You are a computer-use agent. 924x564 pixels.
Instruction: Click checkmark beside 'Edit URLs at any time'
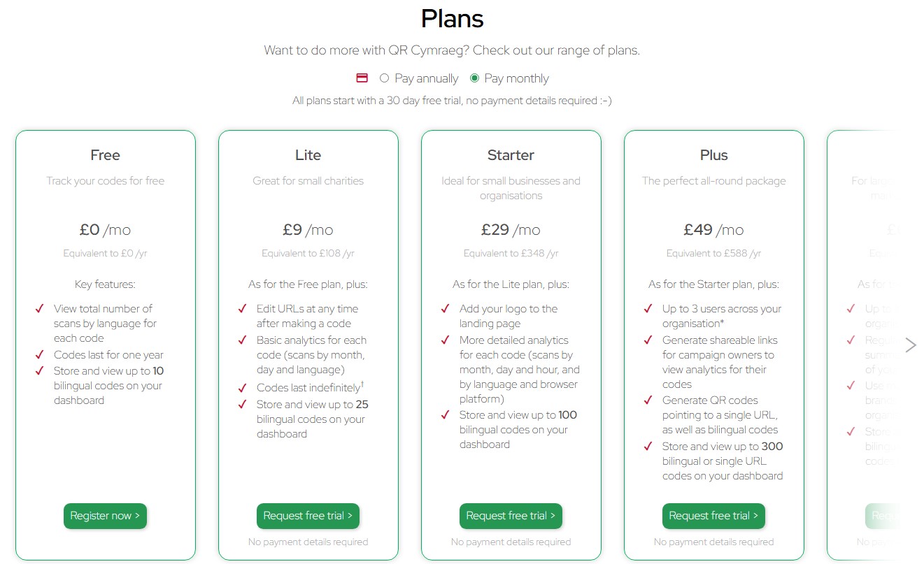click(243, 309)
